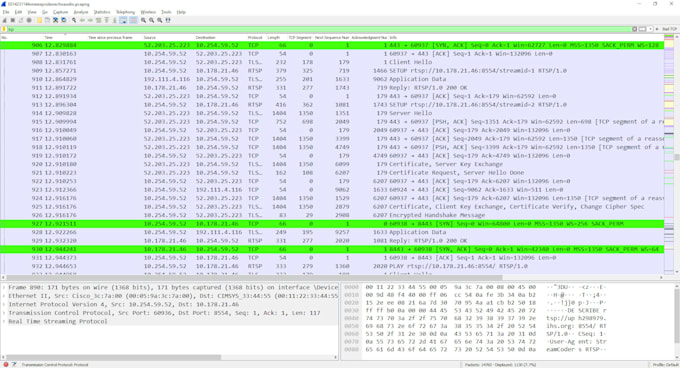This screenshot has width=680, height=368.
Task: Go to specified packet icon
Action: point(98,20)
